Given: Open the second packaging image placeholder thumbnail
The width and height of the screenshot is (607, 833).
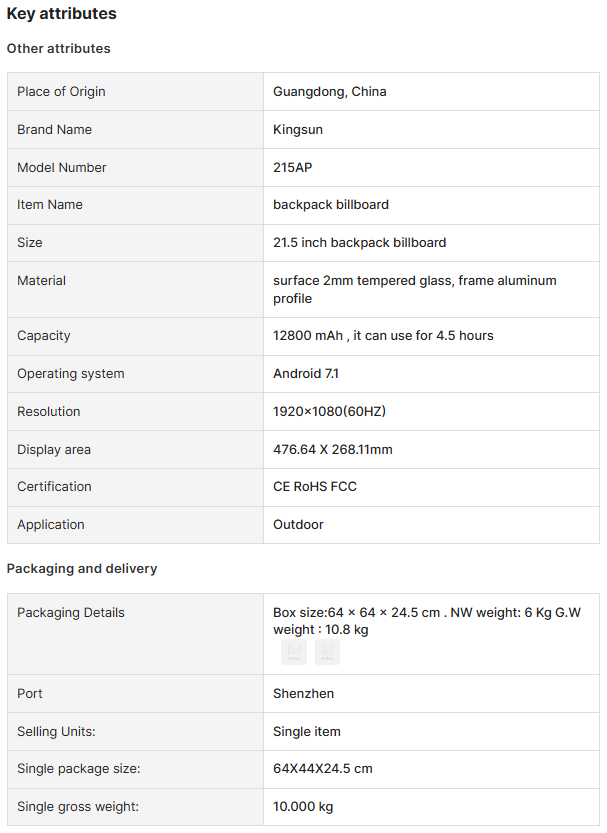Looking at the screenshot, I should tap(327, 652).
